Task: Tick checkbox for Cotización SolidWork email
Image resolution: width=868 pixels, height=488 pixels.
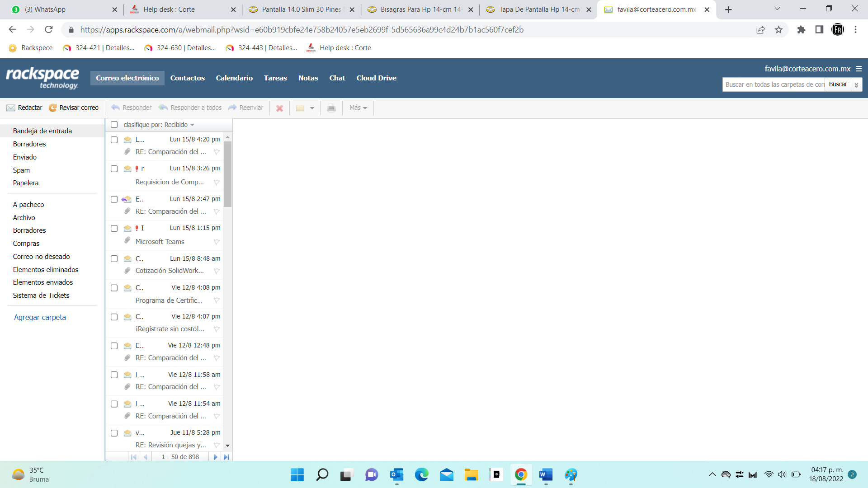Action: coord(114,258)
